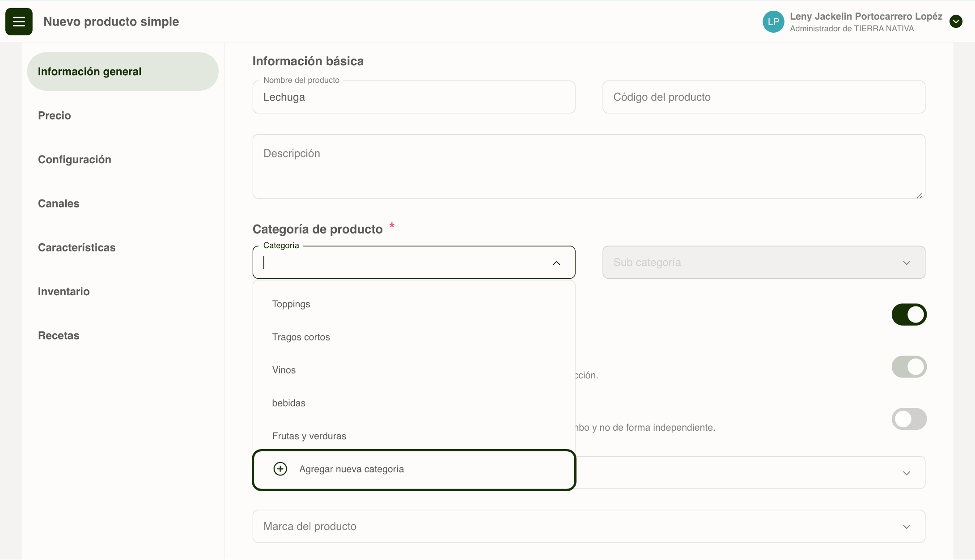Pick the Vinos category option
975x560 pixels.
point(284,370)
